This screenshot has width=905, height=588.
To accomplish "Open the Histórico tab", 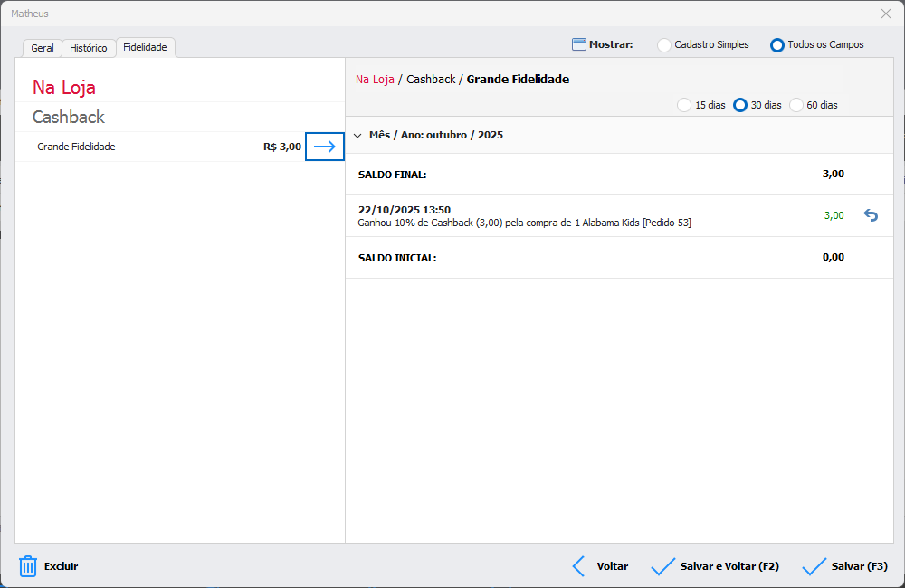I will [x=89, y=48].
